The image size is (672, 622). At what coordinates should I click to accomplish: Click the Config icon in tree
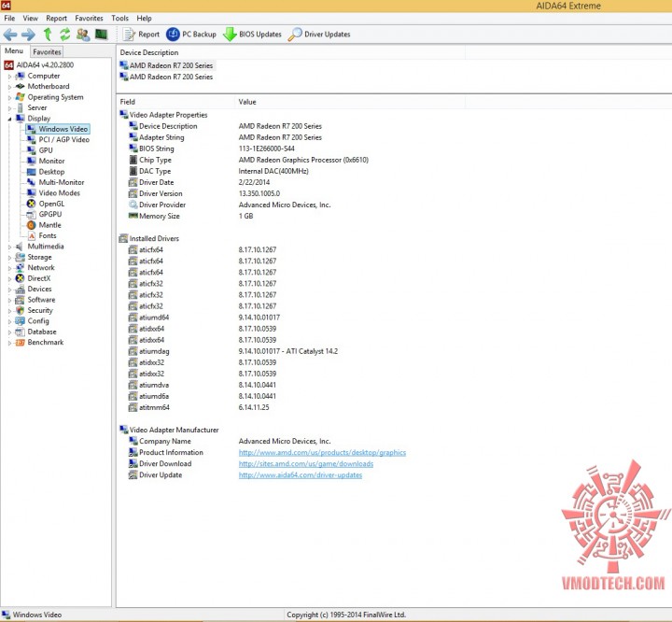click(x=21, y=321)
